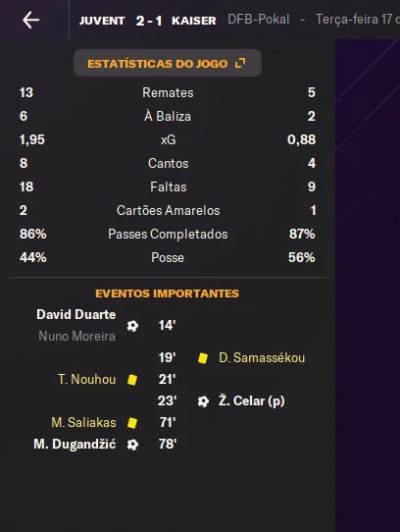Click the back arrow icon
This screenshot has height=532, width=400.
click(30, 20)
